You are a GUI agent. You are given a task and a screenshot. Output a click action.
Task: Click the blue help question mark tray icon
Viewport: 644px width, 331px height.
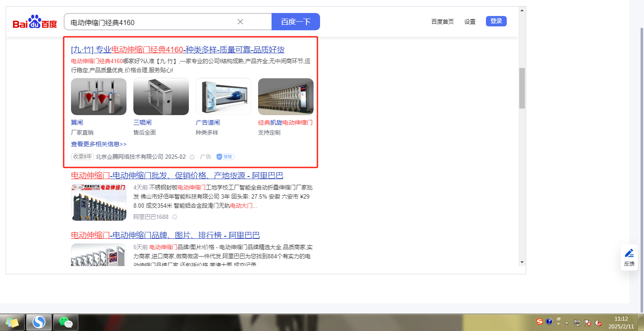pos(549,321)
